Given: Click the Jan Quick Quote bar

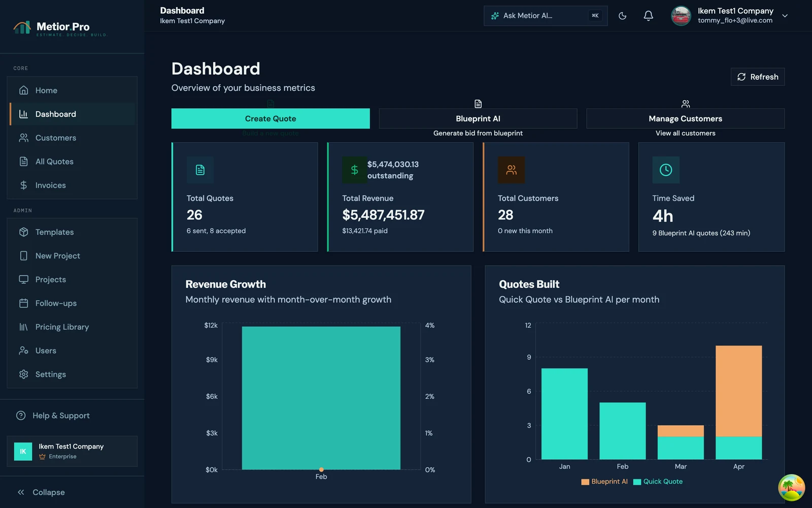Looking at the screenshot, I should [x=565, y=414].
